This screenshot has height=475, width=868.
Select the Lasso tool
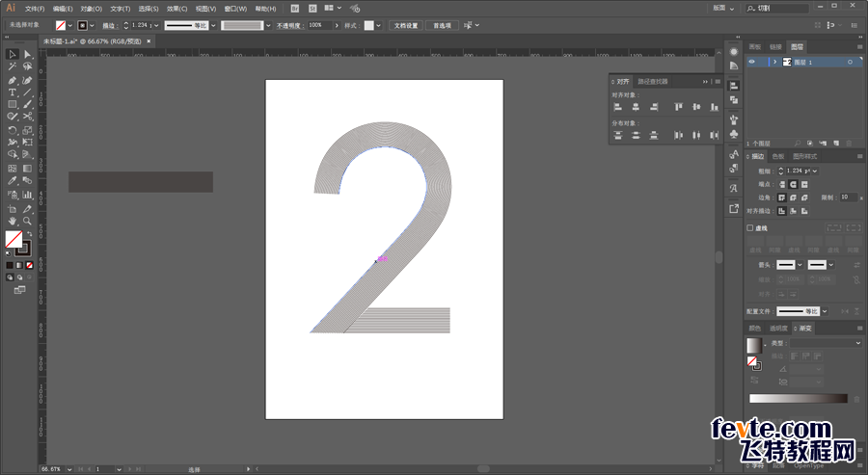point(27,66)
